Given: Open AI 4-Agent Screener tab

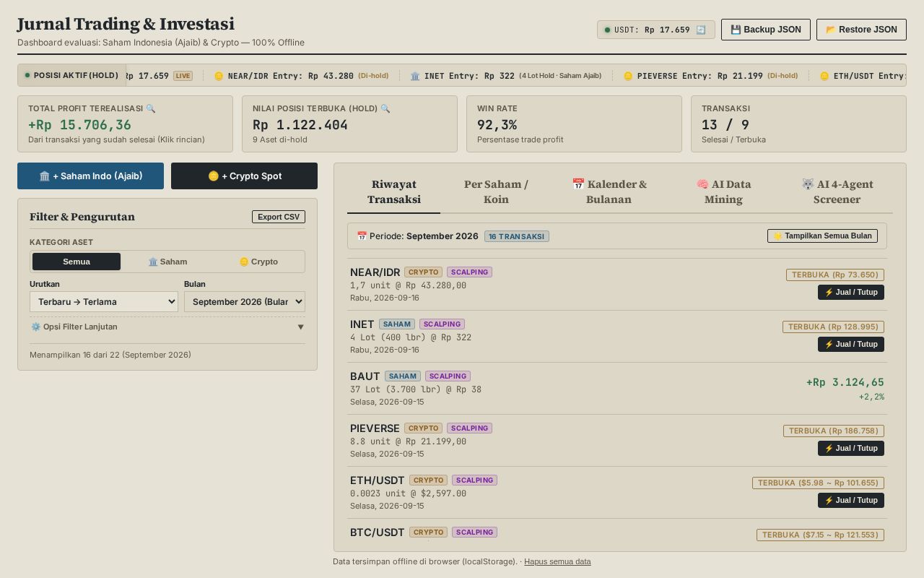Looking at the screenshot, I should tap(837, 191).
